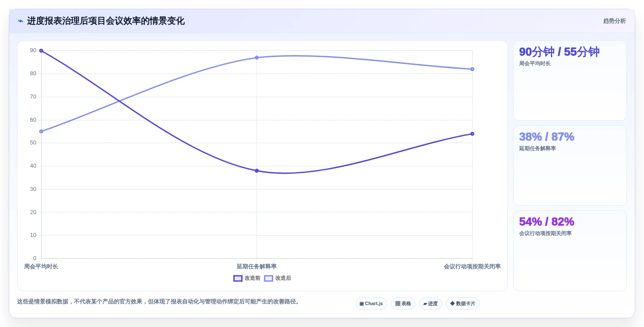Click the 周会平均时长 label in the stat card
Image resolution: width=644 pixels, height=327 pixels.
click(535, 64)
